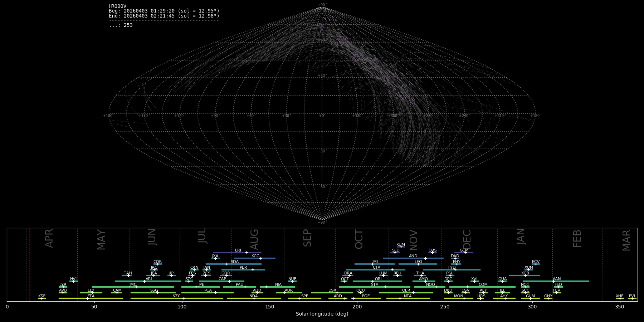The width and height of the screenshot is (644, 322).
Task: Select the STA shower label
Action: coord(375,284)
